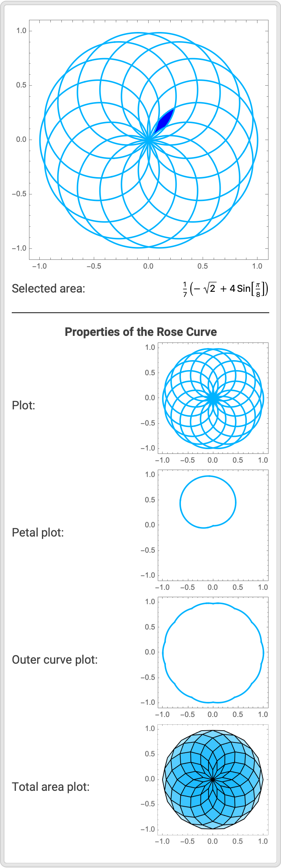Image resolution: width=281 pixels, height=868 pixels.
Task: Select the small rose curve Plot thumbnail
Action: click(213, 398)
